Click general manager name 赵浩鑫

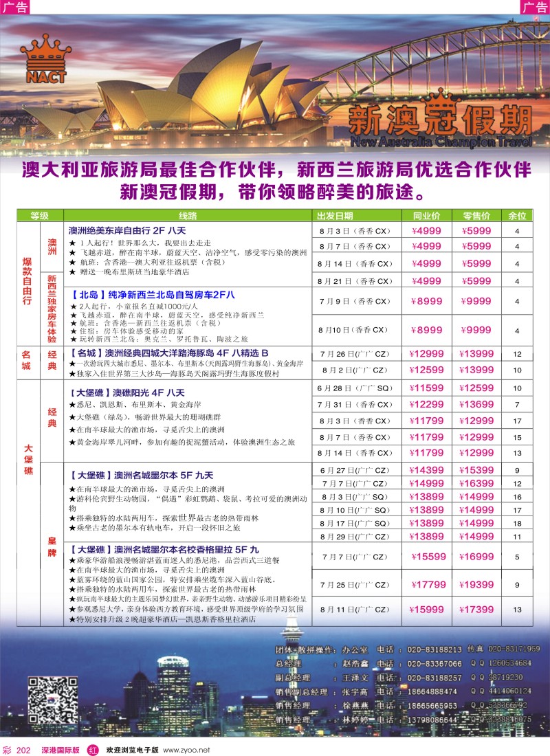coord(355,664)
